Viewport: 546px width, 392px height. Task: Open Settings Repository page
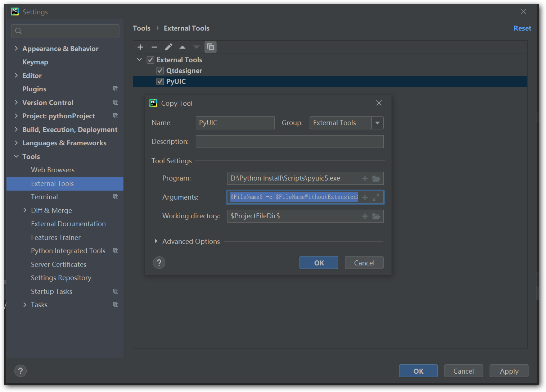click(61, 278)
